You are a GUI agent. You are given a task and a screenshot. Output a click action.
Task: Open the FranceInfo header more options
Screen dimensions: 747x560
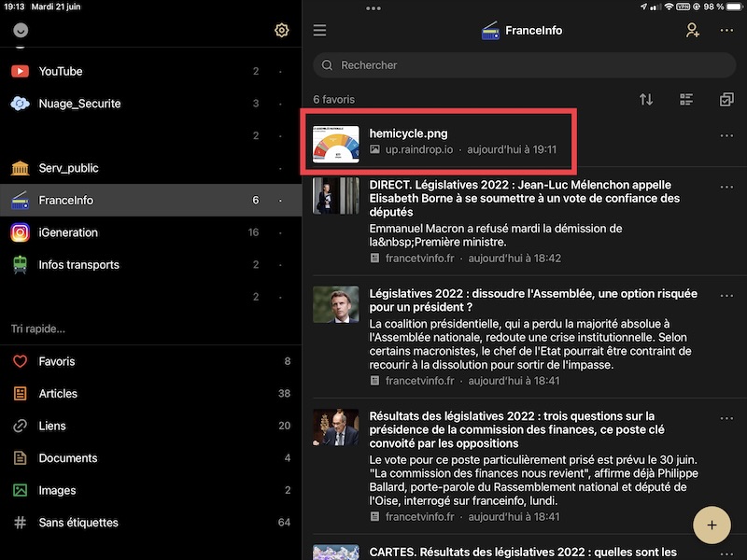(x=726, y=31)
